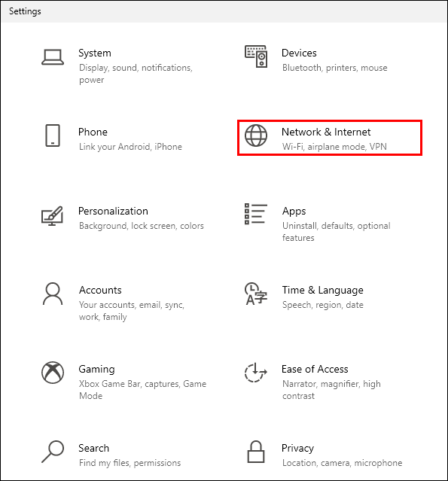The height and width of the screenshot is (481, 448).
Task: Click "Bluetooth, printers, mouse" description
Action: (x=335, y=68)
